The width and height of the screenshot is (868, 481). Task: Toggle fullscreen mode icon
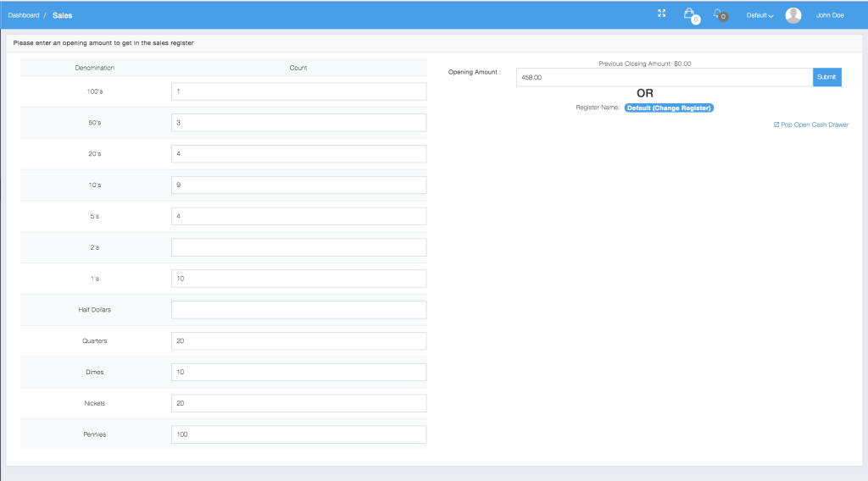point(662,14)
